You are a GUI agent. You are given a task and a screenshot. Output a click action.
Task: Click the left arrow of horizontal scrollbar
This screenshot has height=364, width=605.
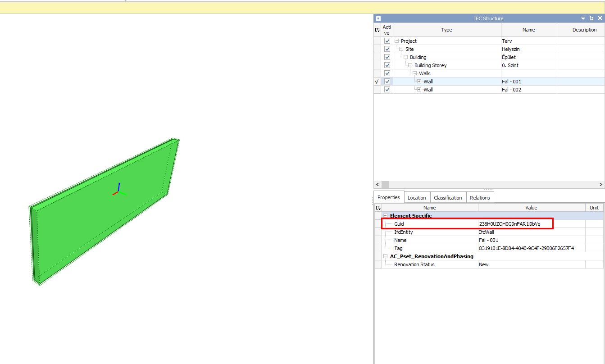377,185
